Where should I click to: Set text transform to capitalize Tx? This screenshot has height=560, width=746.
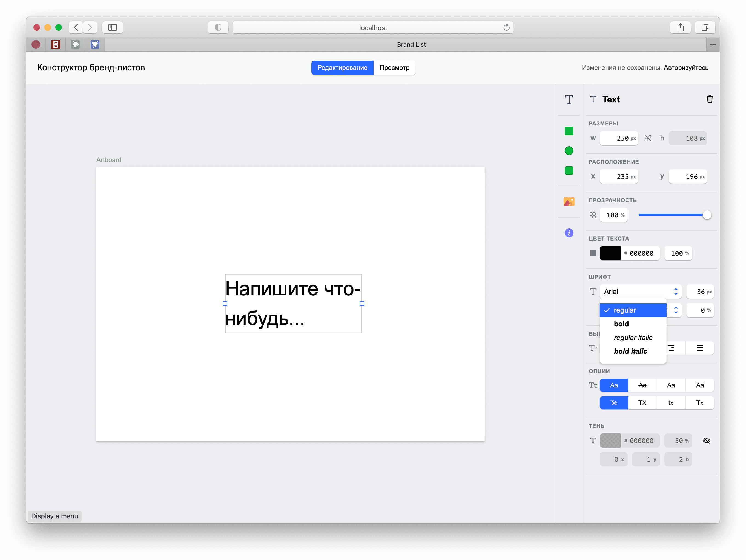(x=699, y=402)
